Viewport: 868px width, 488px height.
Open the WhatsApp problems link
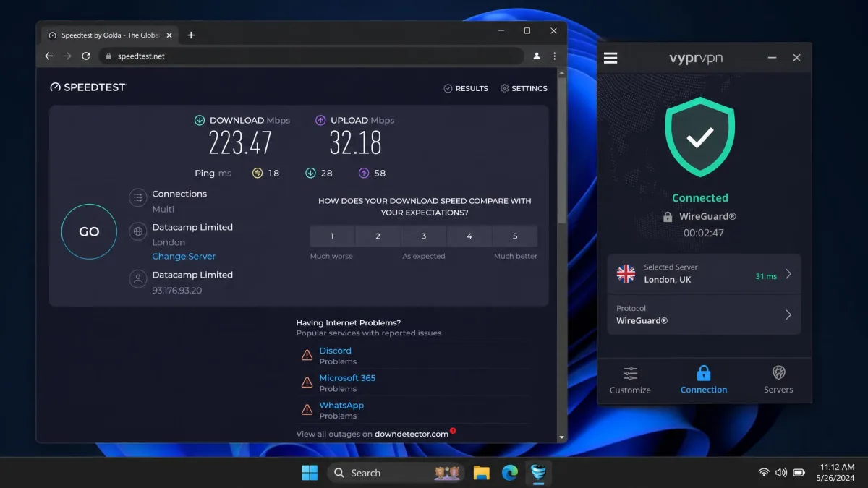click(x=341, y=406)
